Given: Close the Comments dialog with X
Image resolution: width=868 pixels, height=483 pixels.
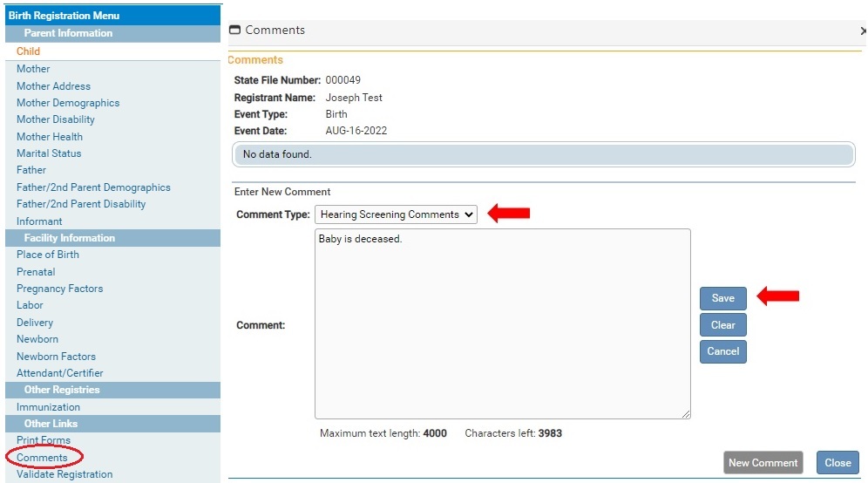Looking at the screenshot, I should pos(863,31).
